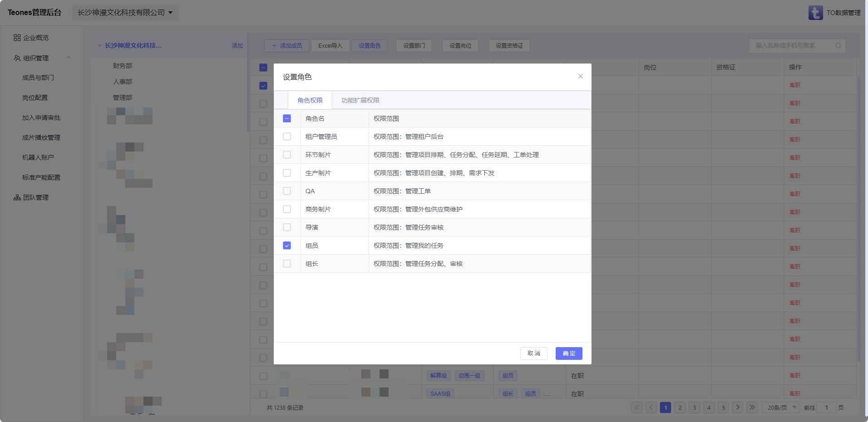The width and height of the screenshot is (868, 422).
Task: Check the 租户管理员 role checkbox
Action: pyautogui.click(x=287, y=137)
